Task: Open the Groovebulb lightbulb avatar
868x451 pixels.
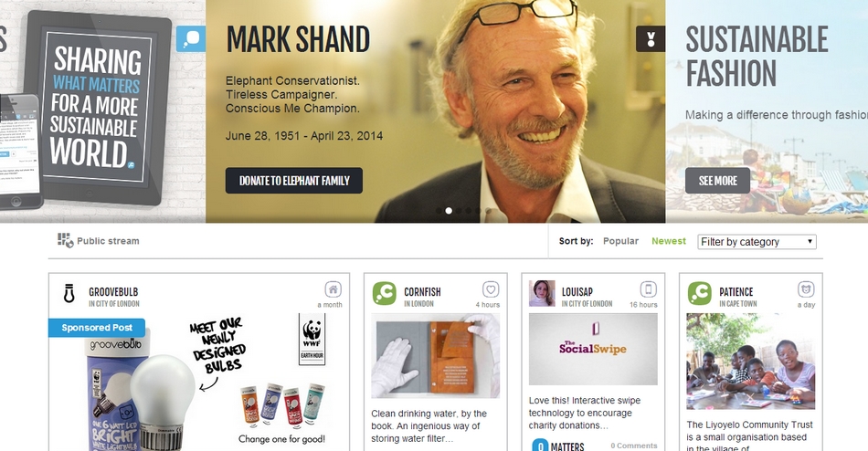Action: click(69, 293)
